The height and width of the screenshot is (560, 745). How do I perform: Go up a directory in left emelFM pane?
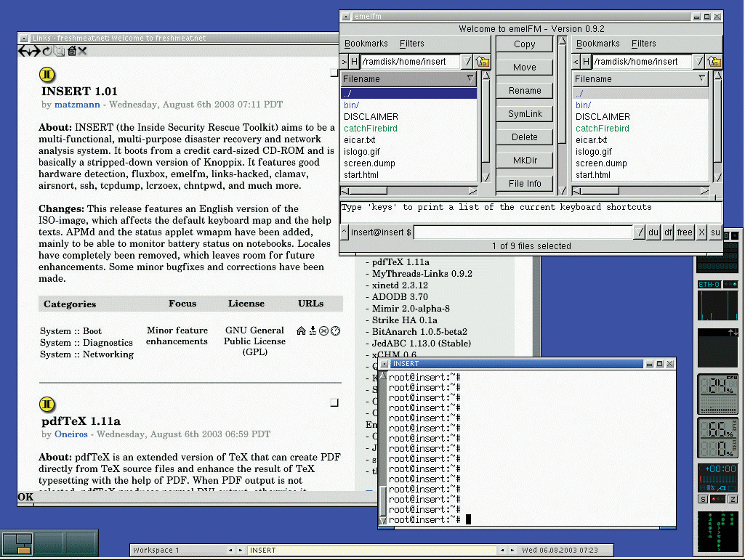click(x=483, y=61)
